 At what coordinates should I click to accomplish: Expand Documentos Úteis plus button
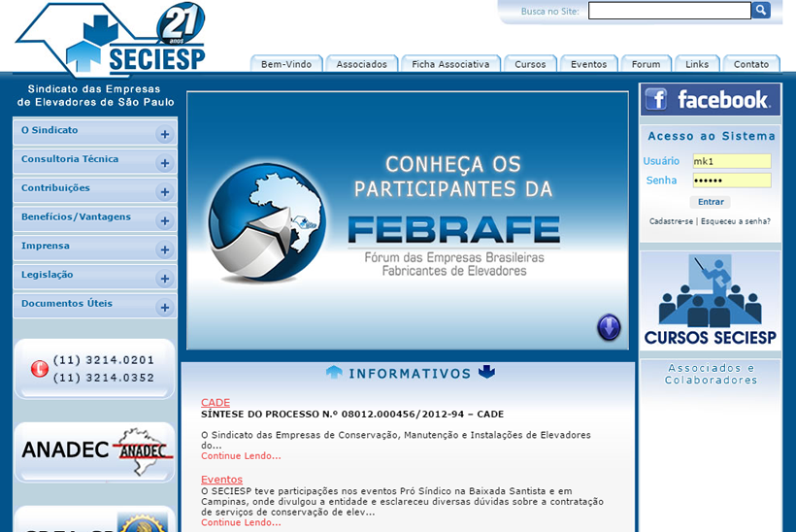[x=164, y=308]
